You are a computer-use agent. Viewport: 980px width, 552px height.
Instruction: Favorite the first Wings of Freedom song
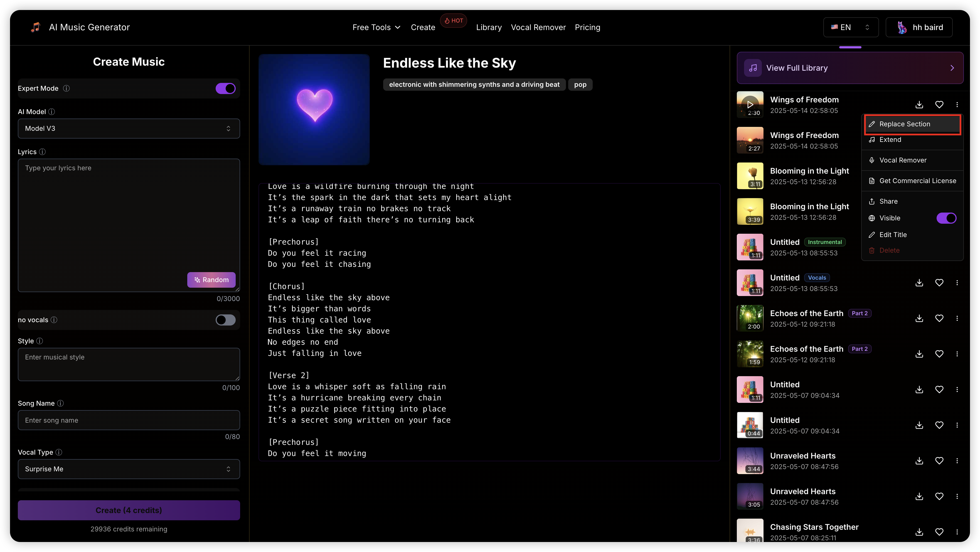point(939,105)
